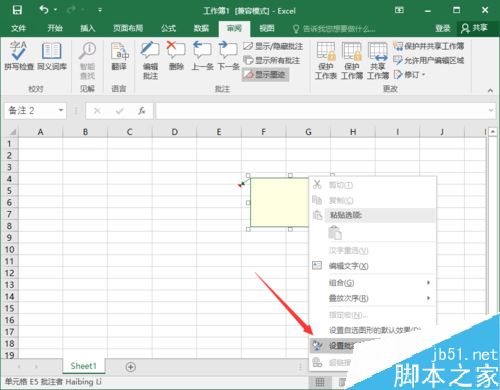Click 共享工作簿 share workbook icon
The width and height of the screenshot is (500, 390).
pyautogui.click(x=378, y=60)
